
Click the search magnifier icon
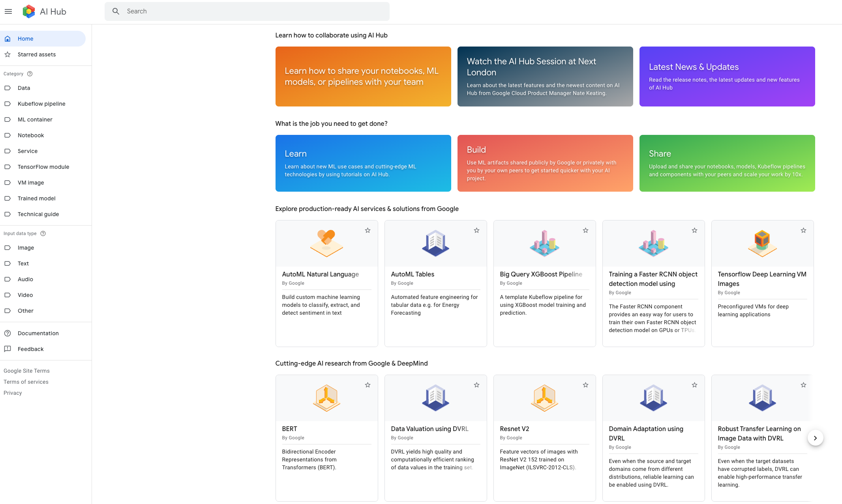tap(116, 11)
